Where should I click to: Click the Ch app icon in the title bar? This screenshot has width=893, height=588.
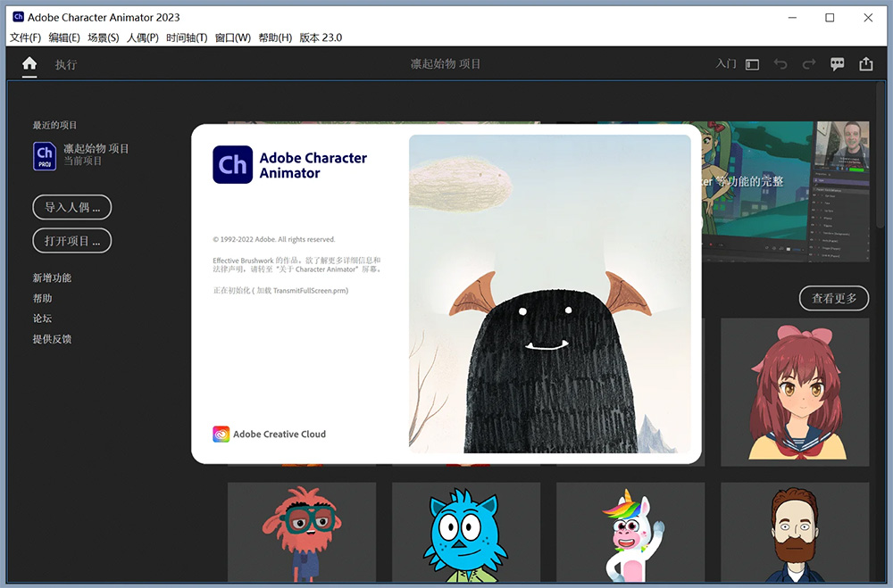16,16
